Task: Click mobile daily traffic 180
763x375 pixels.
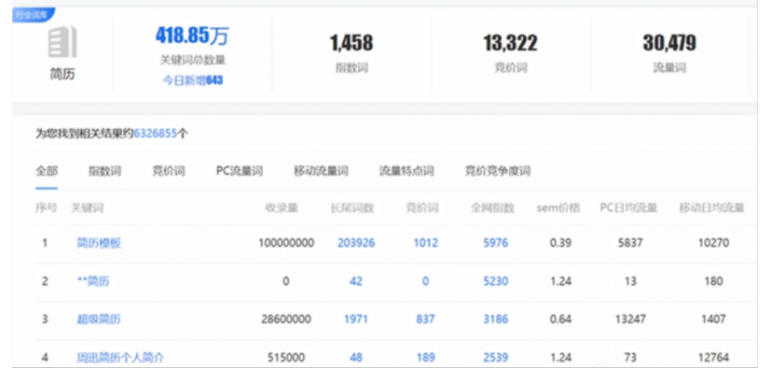Action: click(x=713, y=281)
